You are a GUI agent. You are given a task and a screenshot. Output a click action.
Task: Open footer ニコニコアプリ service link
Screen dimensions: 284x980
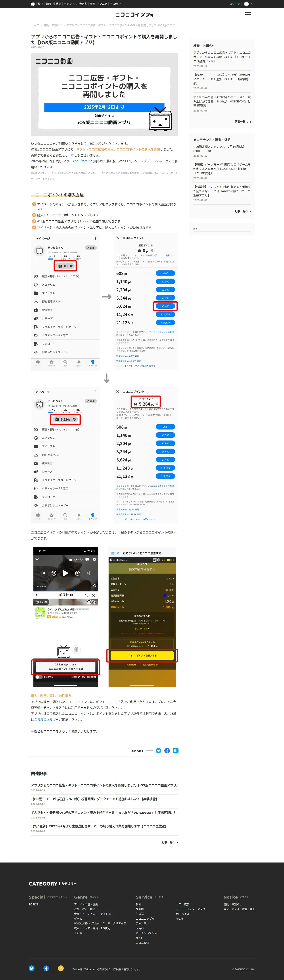(x=145, y=919)
